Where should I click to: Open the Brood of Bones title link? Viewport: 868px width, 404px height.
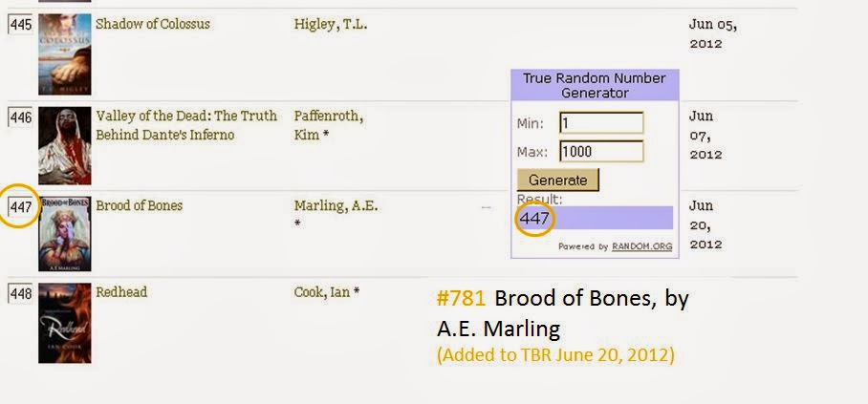[x=139, y=206]
